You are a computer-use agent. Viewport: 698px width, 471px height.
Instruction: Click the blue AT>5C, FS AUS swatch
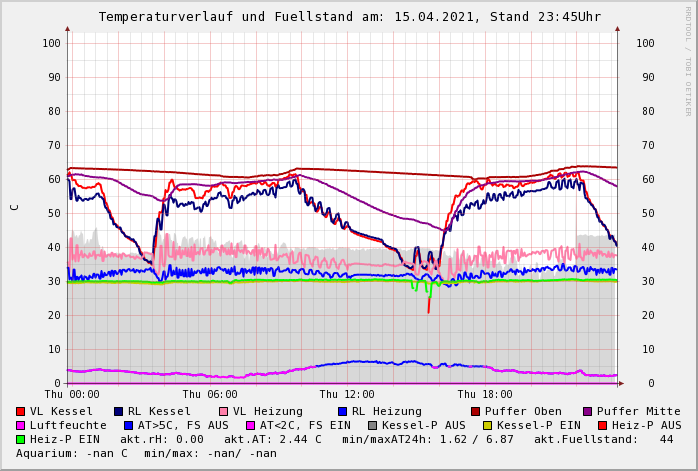[128, 425]
